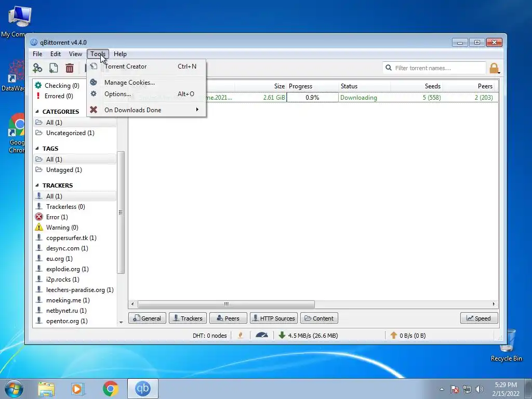This screenshot has height=399, width=532.
Task: Click the green download speed arrow
Action: click(282, 335)
